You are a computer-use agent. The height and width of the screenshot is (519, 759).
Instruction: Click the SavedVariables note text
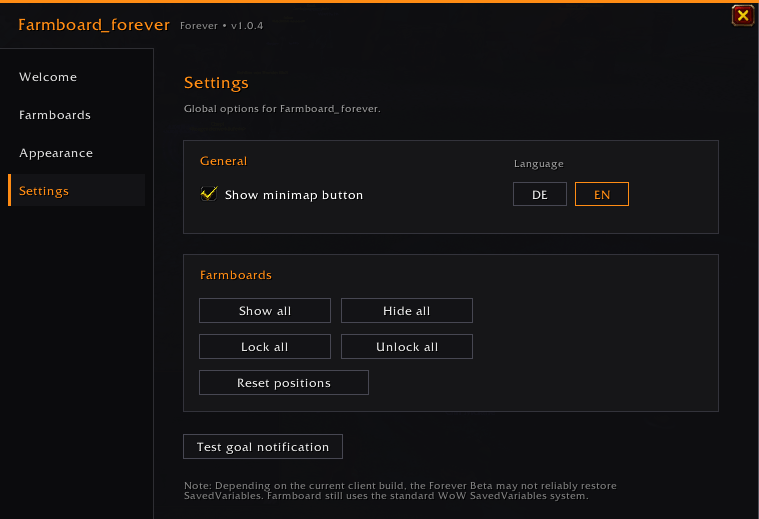click(400, 490)
